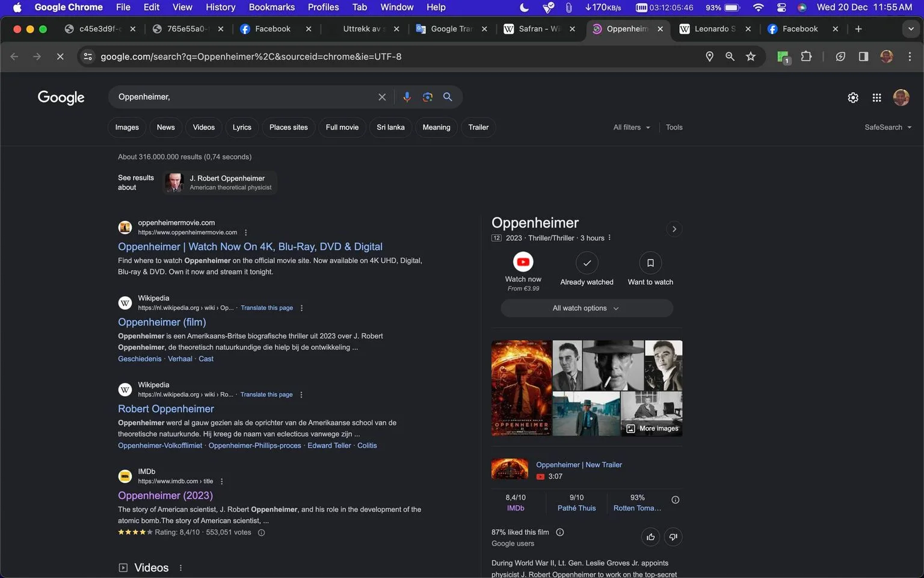Open Oppenheimer (film) Wikipedia link

tap(162, 323)
